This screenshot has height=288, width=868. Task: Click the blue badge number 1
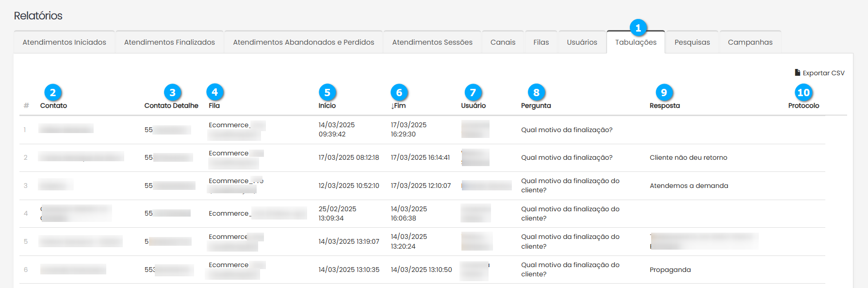(x=638, y=28)
